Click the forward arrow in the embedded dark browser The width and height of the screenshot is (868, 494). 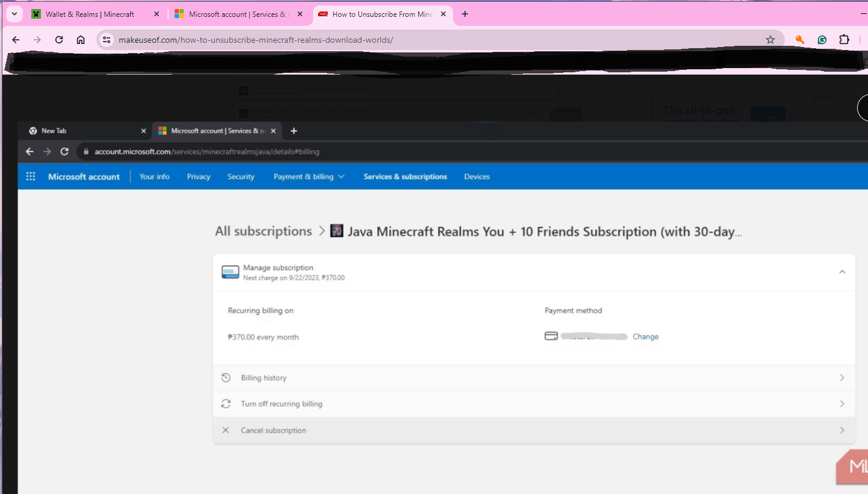[47, 151]
